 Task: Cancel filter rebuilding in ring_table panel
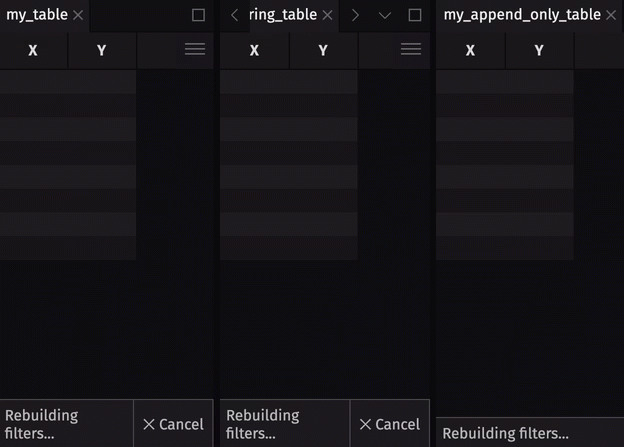390,424
